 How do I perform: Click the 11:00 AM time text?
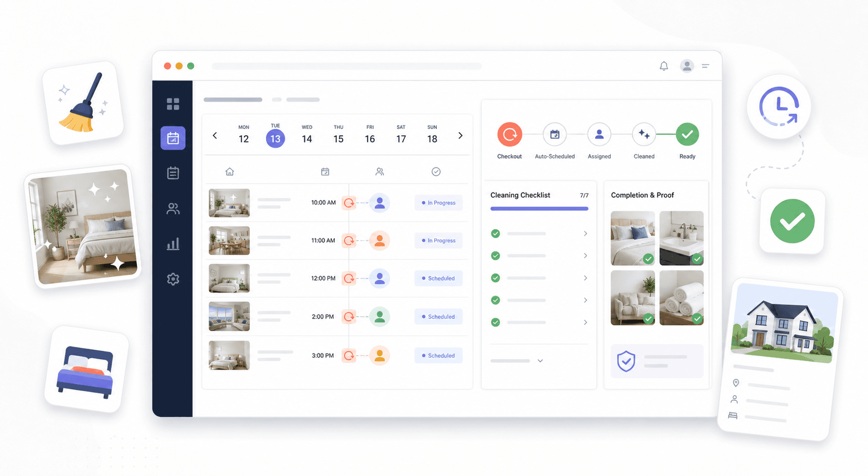(x=323, y=240)
